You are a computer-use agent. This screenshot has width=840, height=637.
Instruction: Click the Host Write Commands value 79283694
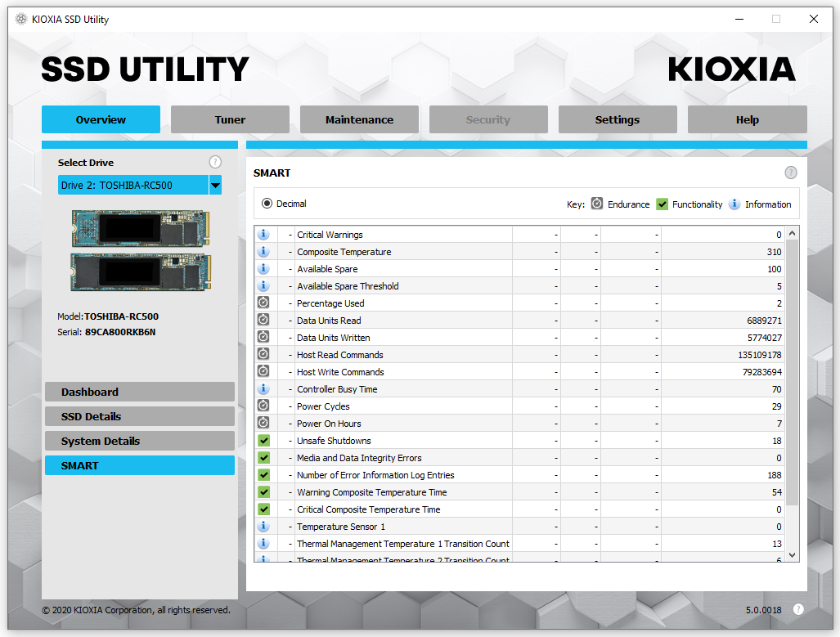click(x=761, y=372)
